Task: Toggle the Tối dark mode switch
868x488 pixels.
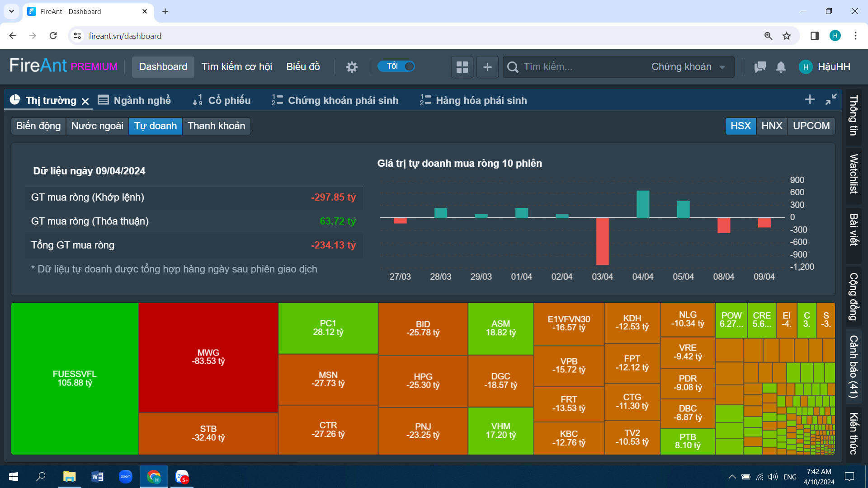Action: coord(396,66)
